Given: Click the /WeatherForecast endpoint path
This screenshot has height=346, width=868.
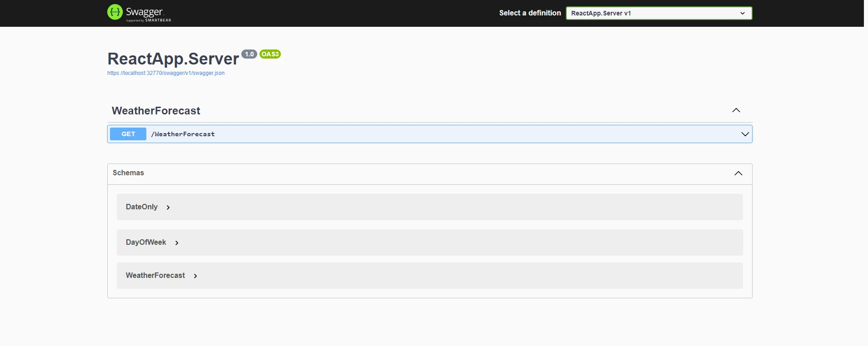Looking at the screenshot, I should [183, 134].
